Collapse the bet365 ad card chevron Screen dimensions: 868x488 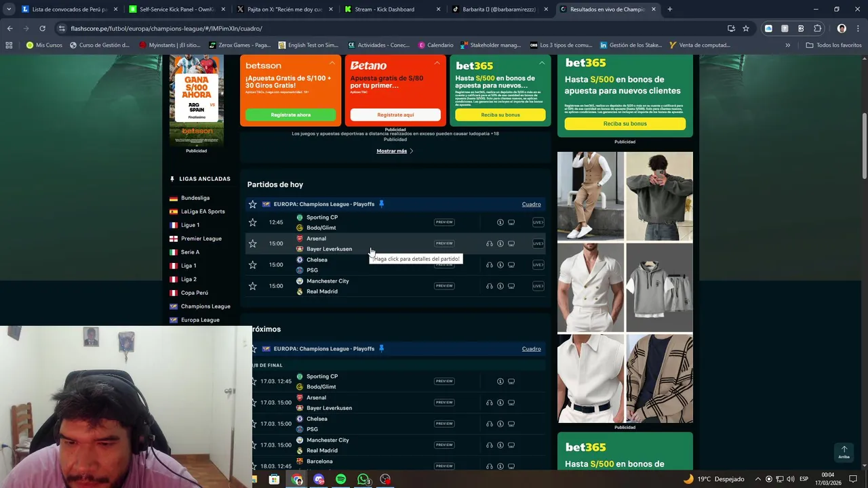(541, 63)
